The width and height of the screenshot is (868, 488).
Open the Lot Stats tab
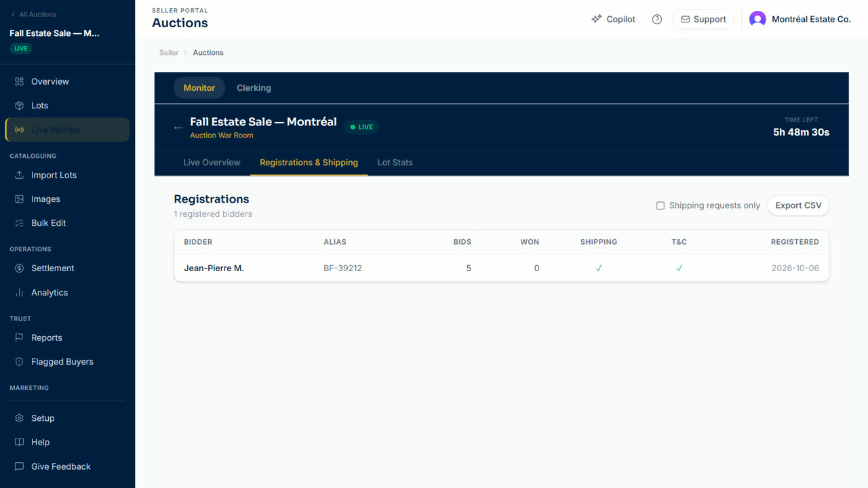pyautogui.click(x=395, y=163)
